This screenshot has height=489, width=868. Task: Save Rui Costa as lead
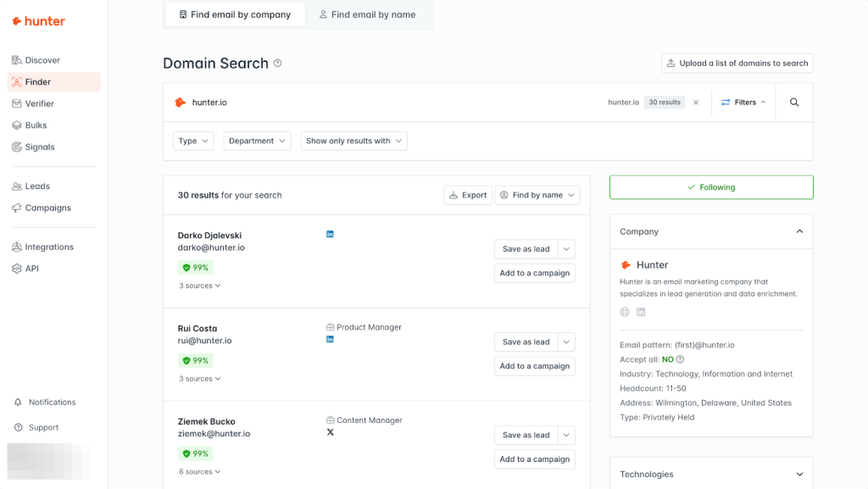pyautogui.click(x=527, y=342)
